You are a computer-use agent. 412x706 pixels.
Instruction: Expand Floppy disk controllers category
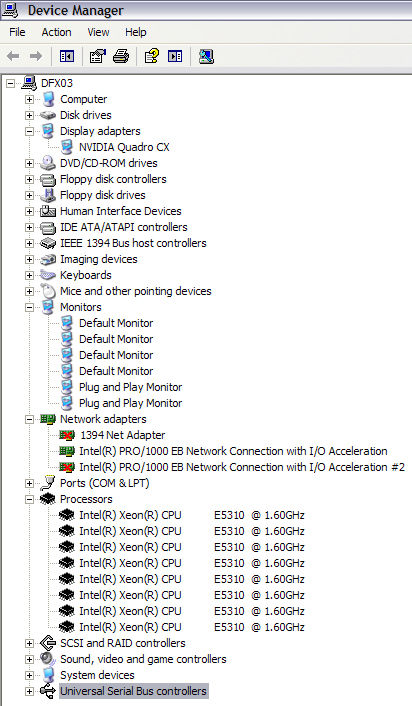(x=29, y=179)
